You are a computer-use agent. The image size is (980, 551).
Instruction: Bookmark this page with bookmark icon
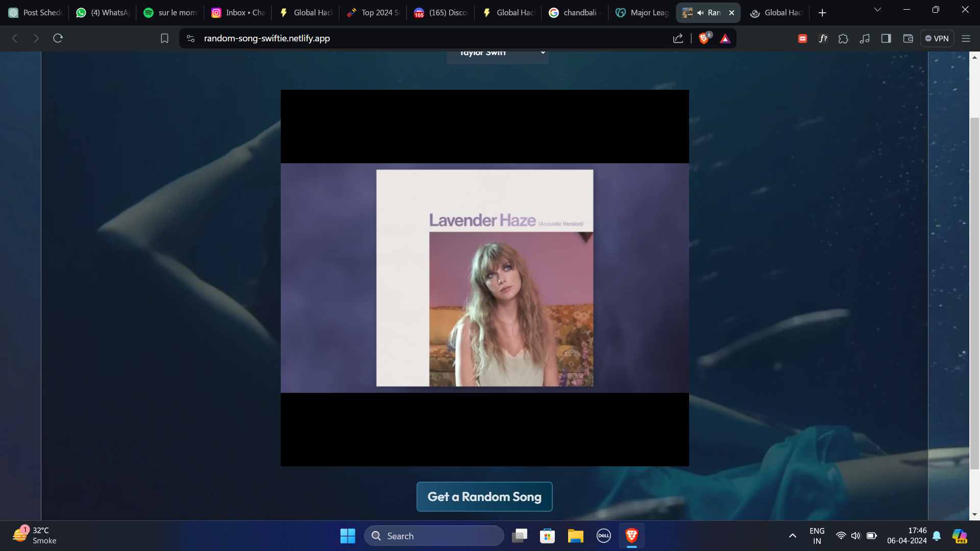(x=164, y=38)
